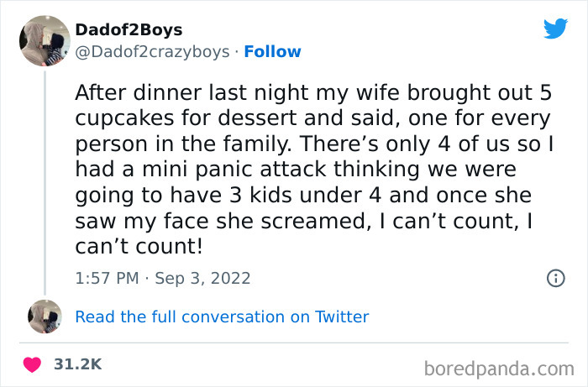This screenshot has width=588, height=387.
Task: Like the tweet with the heart icon
Action: (x=33, y=364)
